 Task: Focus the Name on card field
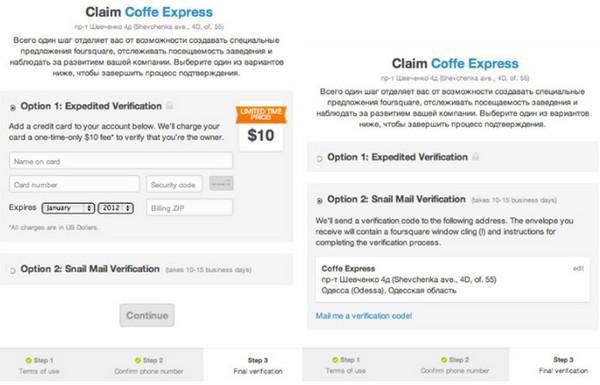(x=121, y=161)
